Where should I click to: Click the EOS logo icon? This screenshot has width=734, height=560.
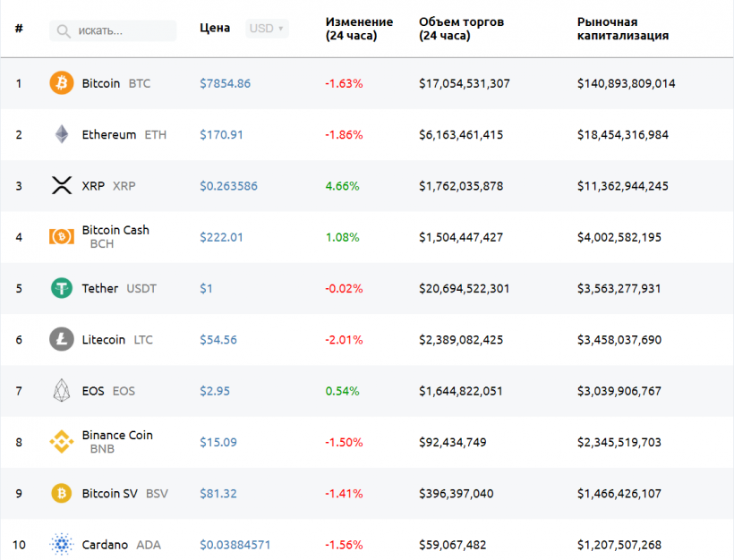(61, 391)
